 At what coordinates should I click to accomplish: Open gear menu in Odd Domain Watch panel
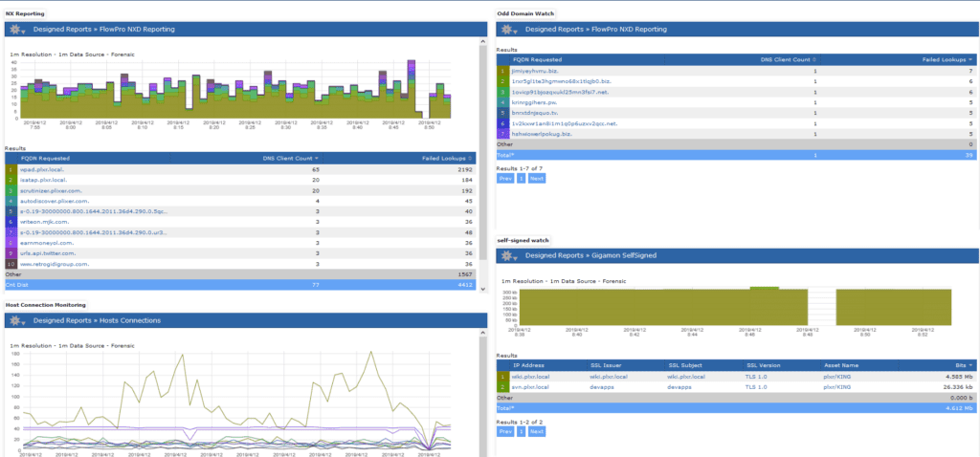509,30
